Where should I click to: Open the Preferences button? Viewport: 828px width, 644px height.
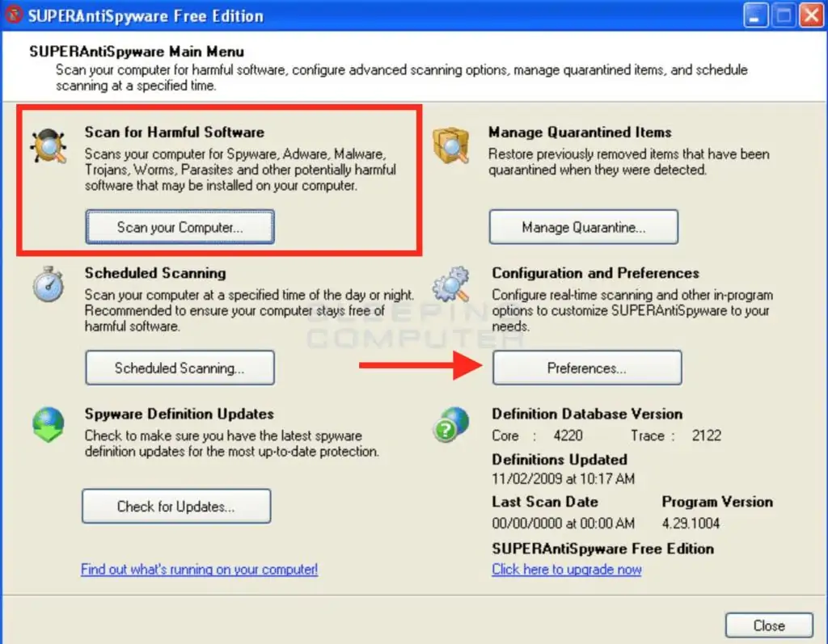coord(587,368)
